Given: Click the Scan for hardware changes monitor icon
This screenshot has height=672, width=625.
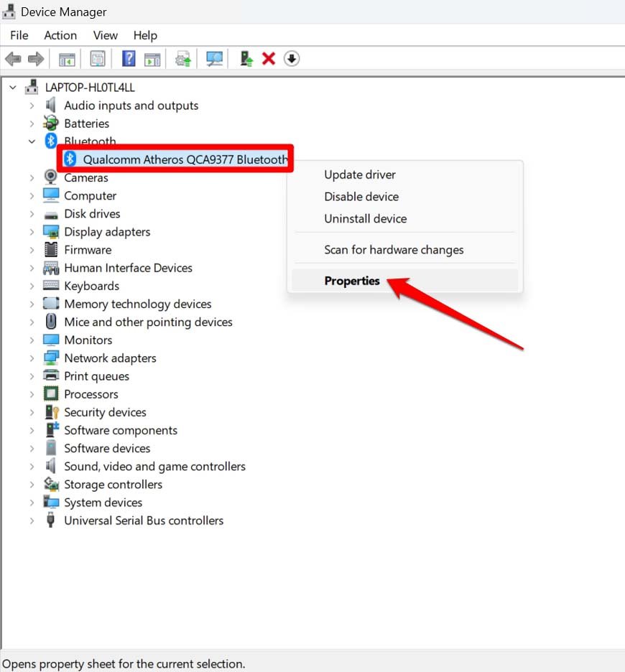Looking at the screenshot, I should 214,59.
